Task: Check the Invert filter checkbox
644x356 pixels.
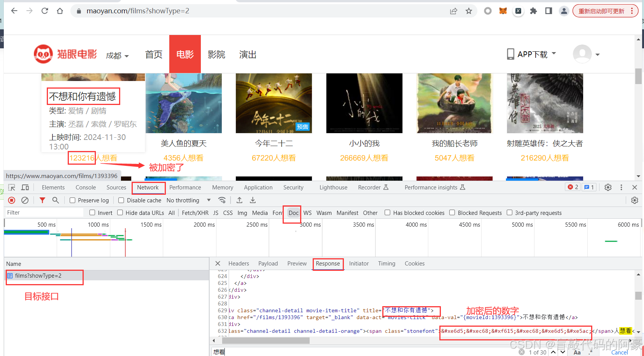Action: [x=92, y=213]
